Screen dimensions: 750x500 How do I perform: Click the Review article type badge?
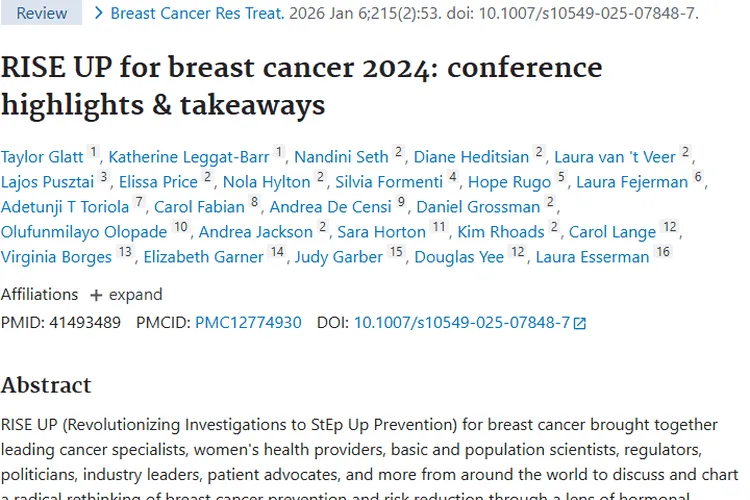point(40,13)
